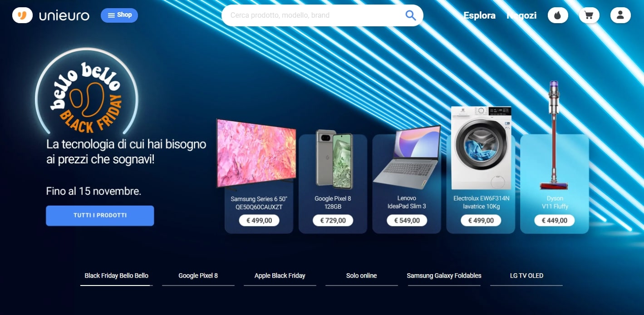Image resolution: width=644 pixels, height=315 pixels.
Task: Switch to Samsung Galaxy Foldables tab
Action: pyautogui.click(x=444, y=276)
